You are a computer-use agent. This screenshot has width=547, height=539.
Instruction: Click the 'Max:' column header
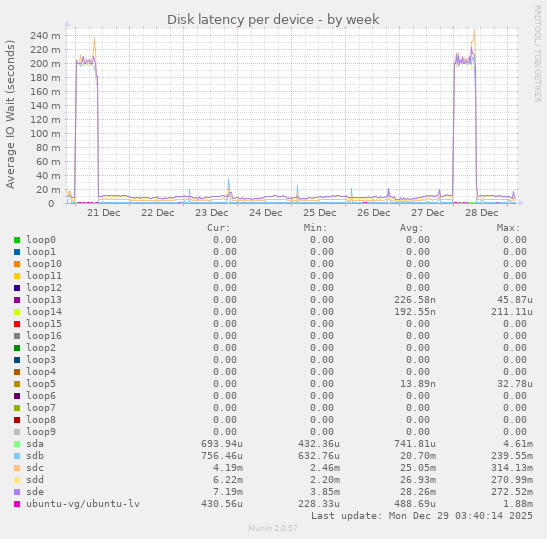click(x=509, y=228)
